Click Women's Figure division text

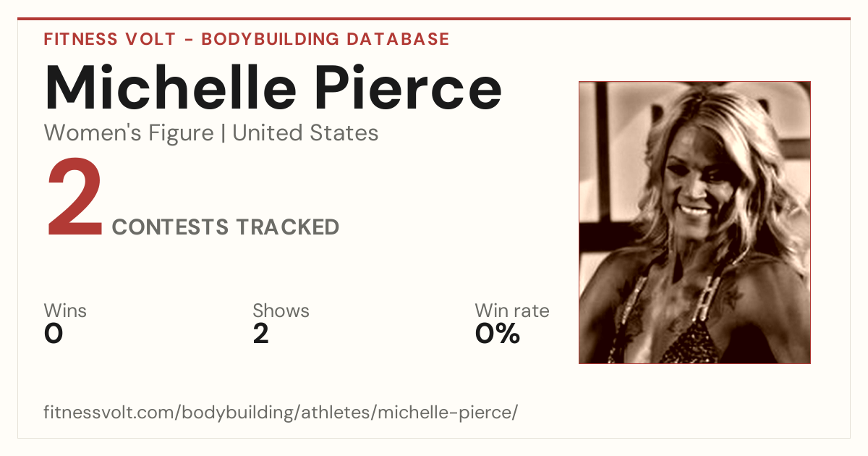(x=129, y=133)
